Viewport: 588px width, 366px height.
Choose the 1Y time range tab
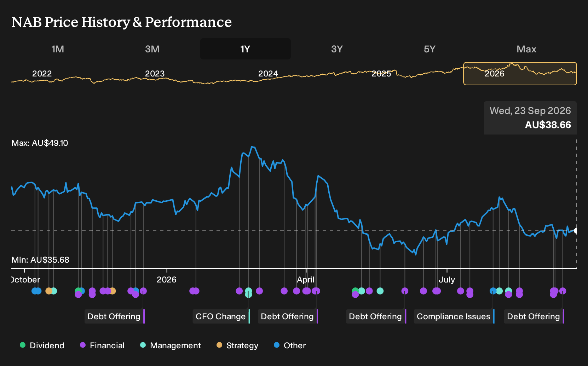click(246, 49)
